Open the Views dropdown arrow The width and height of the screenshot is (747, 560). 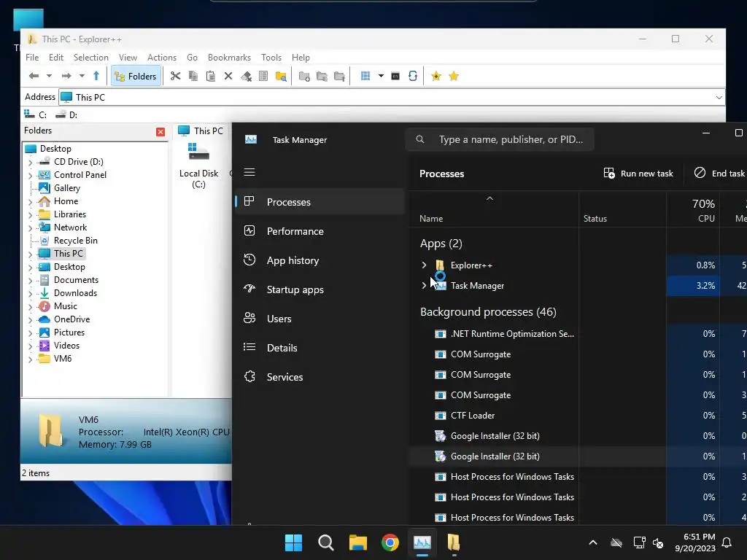coord(381,76)
